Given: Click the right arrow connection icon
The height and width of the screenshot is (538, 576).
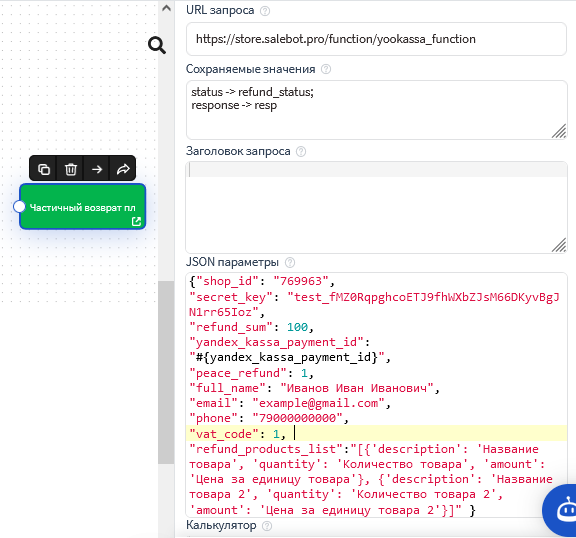Looking at the screenshot, I should coord(97,169).
